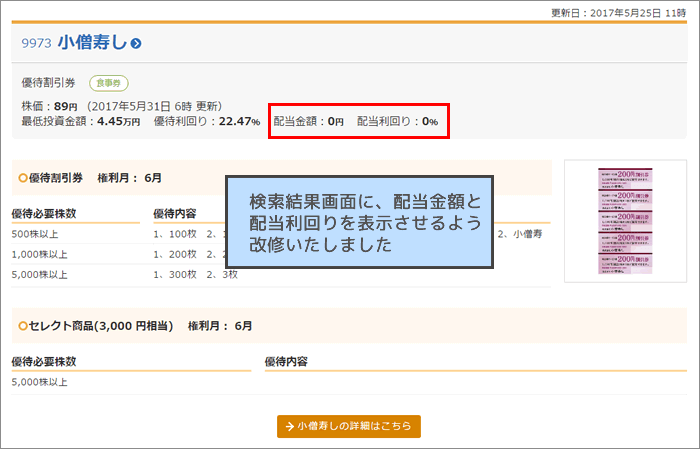Click the 配当利回り：0% value
This screenshot has width=700, height=449.
coord(398,121)
